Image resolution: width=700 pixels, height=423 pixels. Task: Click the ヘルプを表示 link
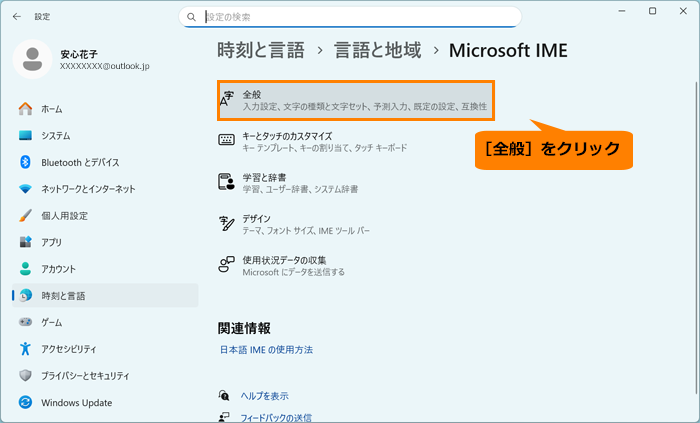click(264, 396)
